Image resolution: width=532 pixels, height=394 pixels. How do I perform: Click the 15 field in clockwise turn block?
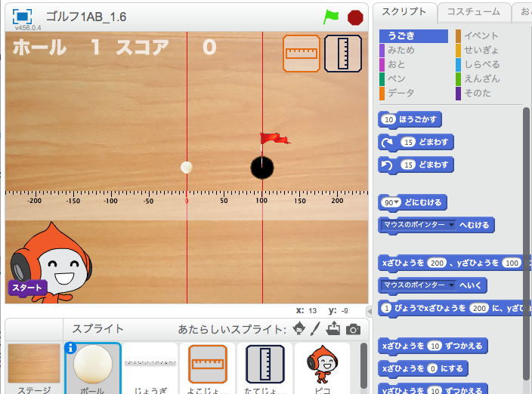point(408,143)
